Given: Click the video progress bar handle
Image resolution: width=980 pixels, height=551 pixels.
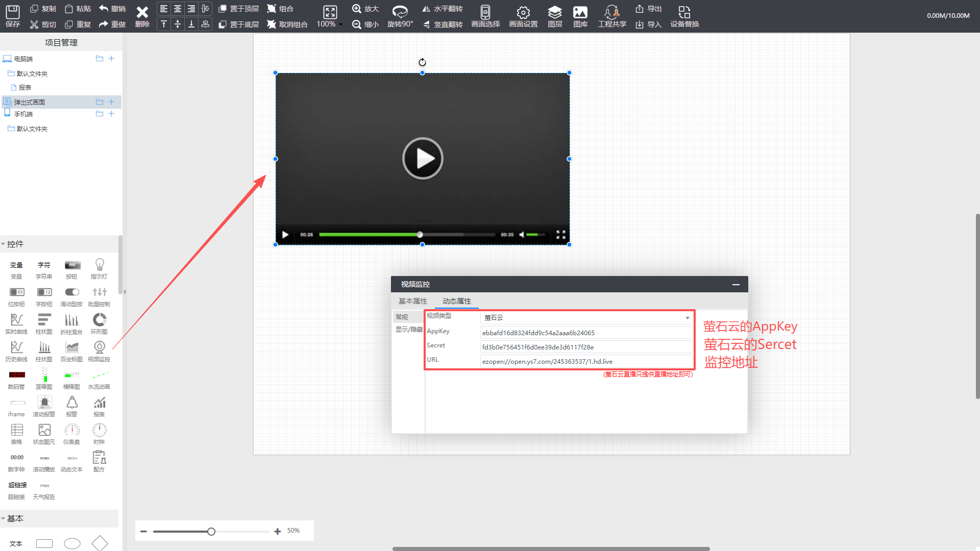Looking at the screenshot, I should coord(420,235).
